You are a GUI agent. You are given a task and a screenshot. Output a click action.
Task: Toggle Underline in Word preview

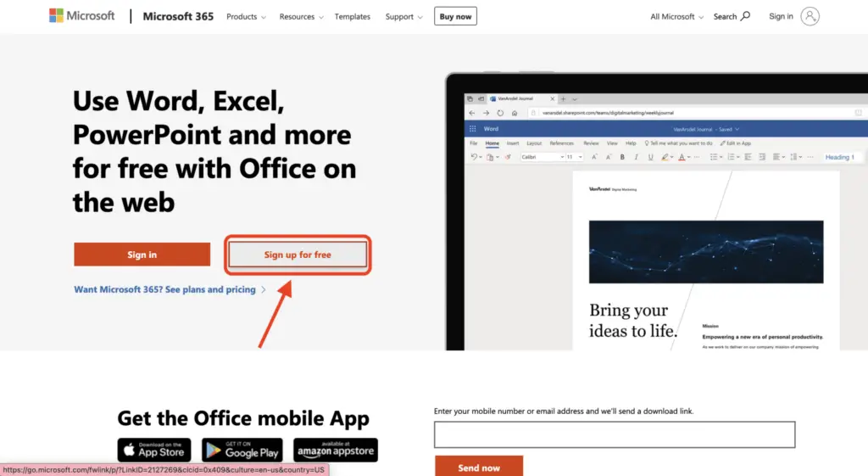pos(650,157)
